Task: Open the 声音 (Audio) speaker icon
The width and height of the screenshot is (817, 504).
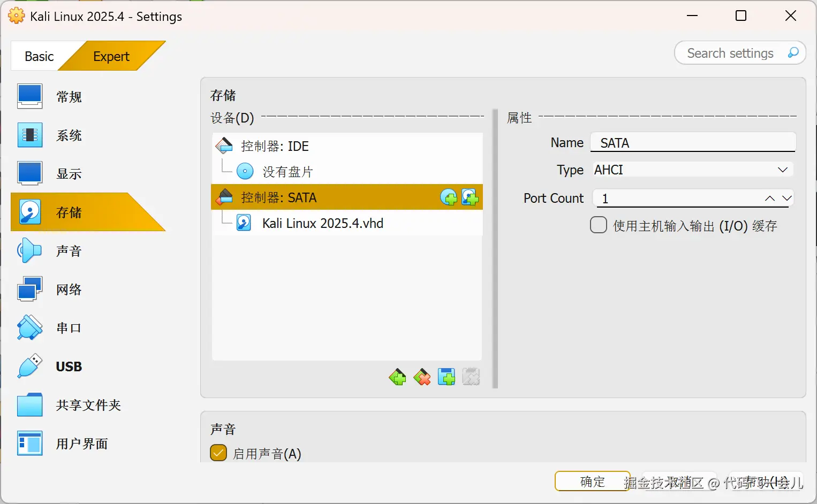Action: pos(29,250)
